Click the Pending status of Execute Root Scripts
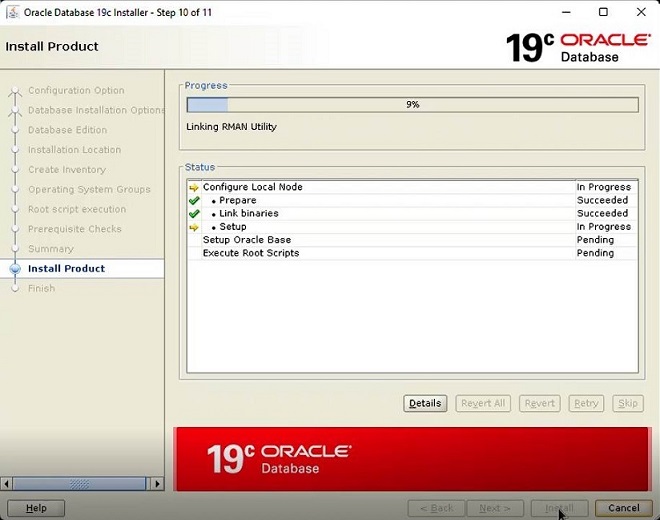The image size is (660, 520). 595,253
